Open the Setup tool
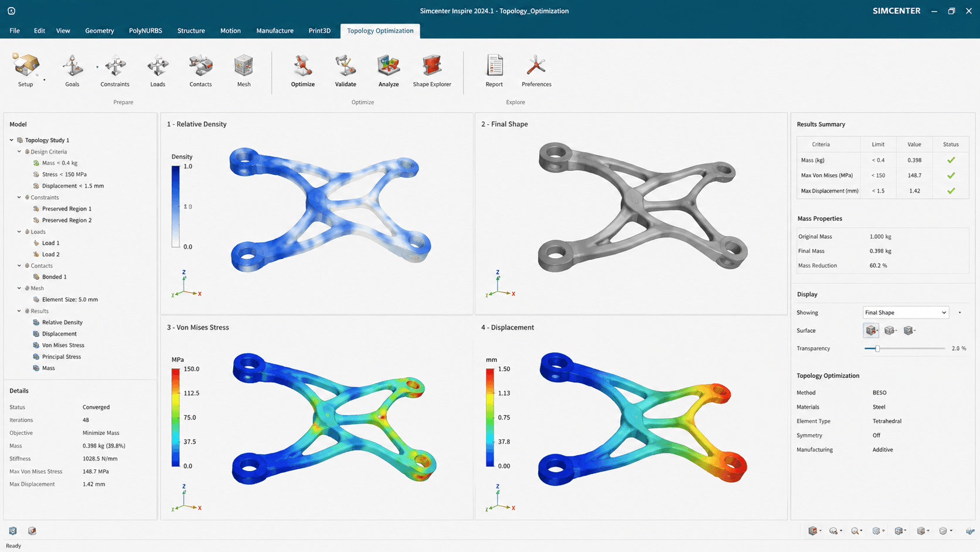Screen dimensions: 980x552 coord(26,70)
